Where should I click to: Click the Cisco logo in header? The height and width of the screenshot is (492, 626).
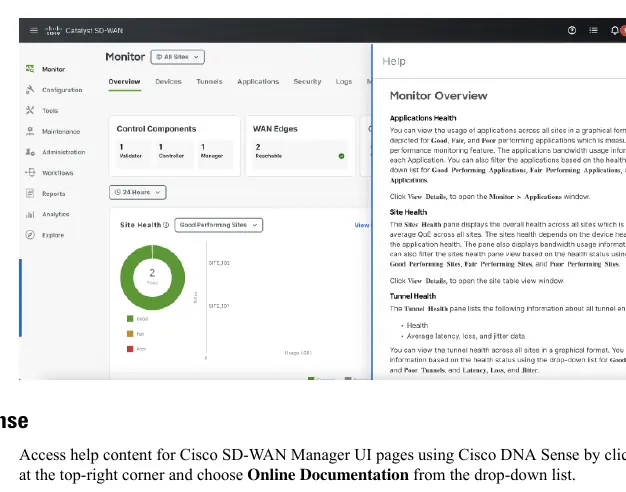click(x=53, y=30)
